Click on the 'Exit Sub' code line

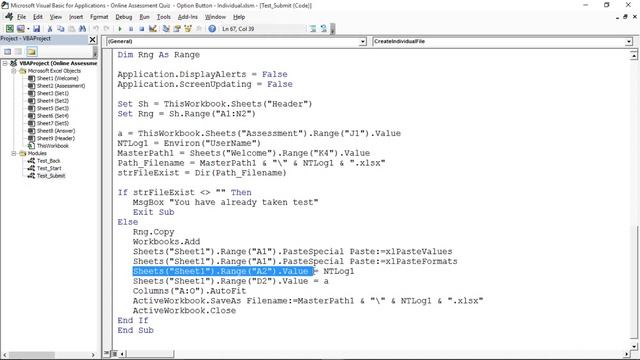click(x=153, y=212)
